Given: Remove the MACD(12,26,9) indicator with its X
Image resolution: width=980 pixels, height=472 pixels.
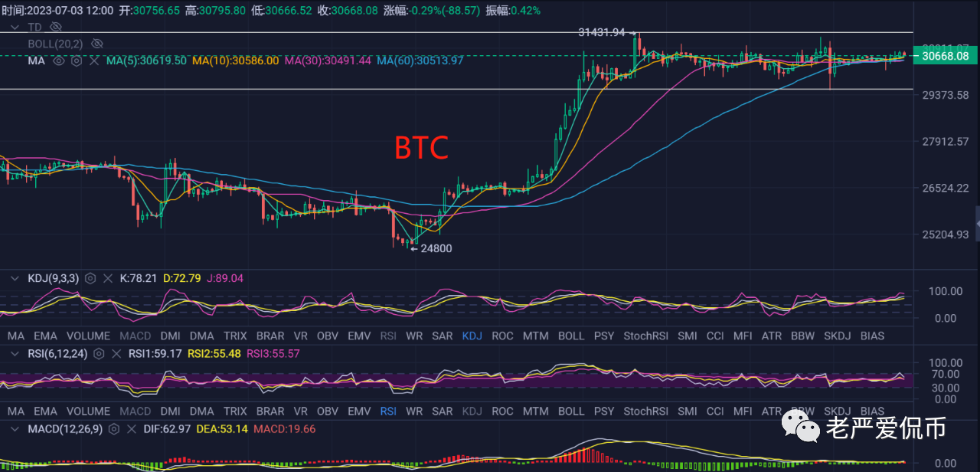Looking at the screenshot, I should (132, 428).
